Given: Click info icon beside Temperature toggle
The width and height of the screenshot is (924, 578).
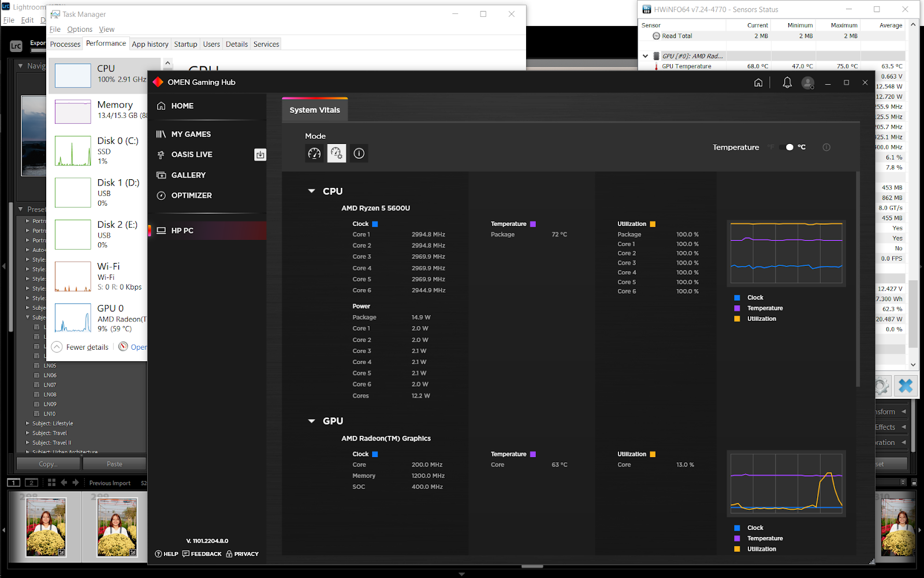Looking at the screenshot, I should tap(826, 147).
